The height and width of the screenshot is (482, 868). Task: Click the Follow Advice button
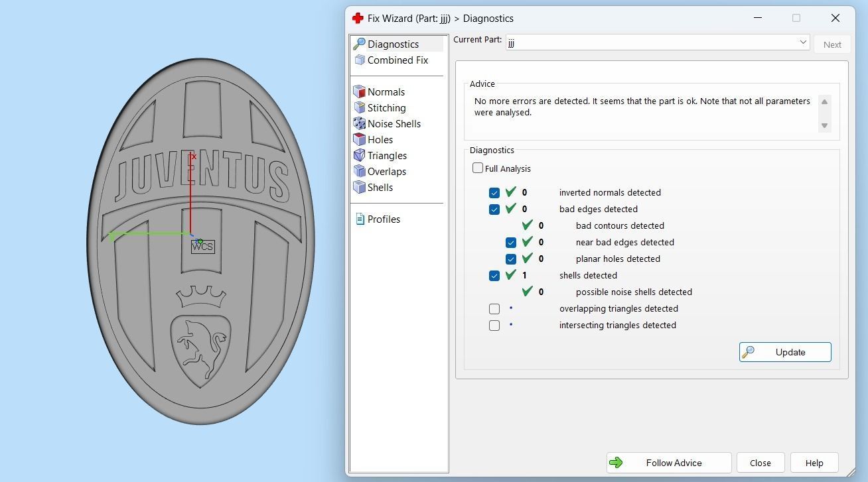coord(669,463)
